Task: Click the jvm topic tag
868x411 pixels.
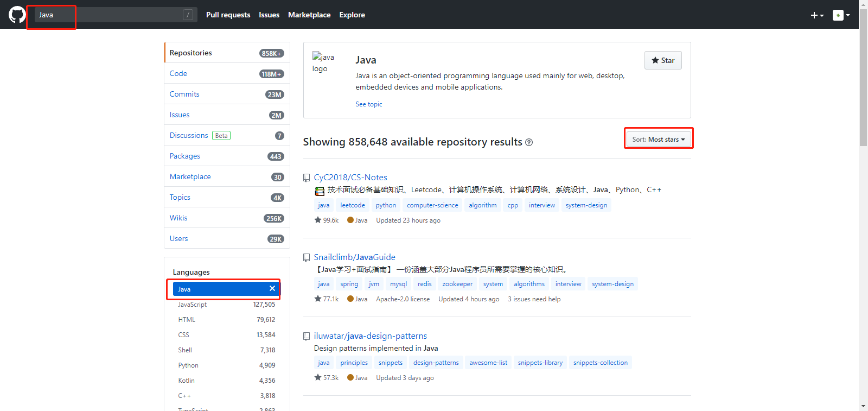Action: coord(374,284)
